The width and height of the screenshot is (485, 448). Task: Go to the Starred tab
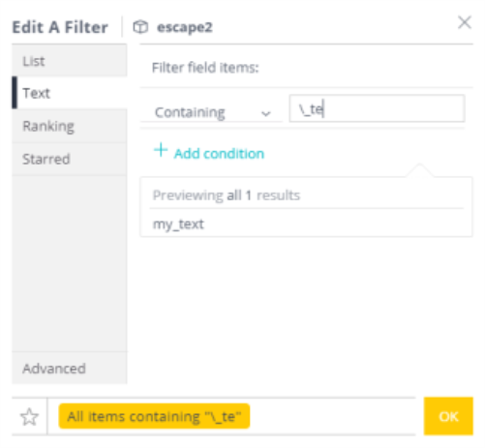click(70, 159)
